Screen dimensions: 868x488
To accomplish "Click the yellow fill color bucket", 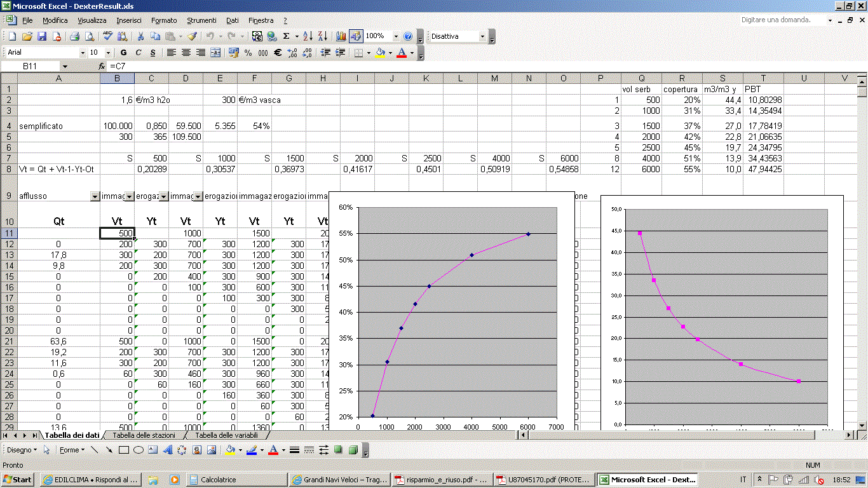I will coord(380,53).
